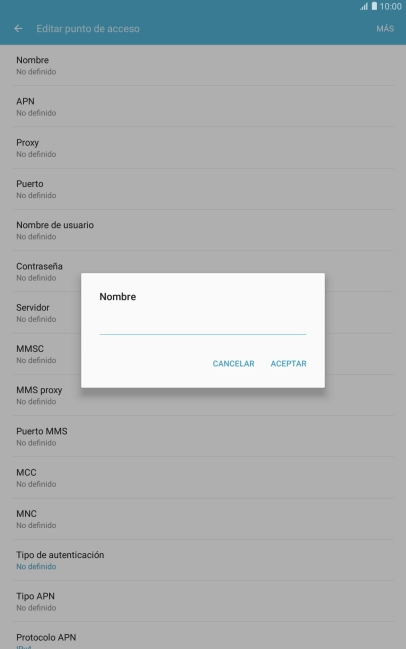Select the APN setting row
406x649 pixels.
click(203, 107)
